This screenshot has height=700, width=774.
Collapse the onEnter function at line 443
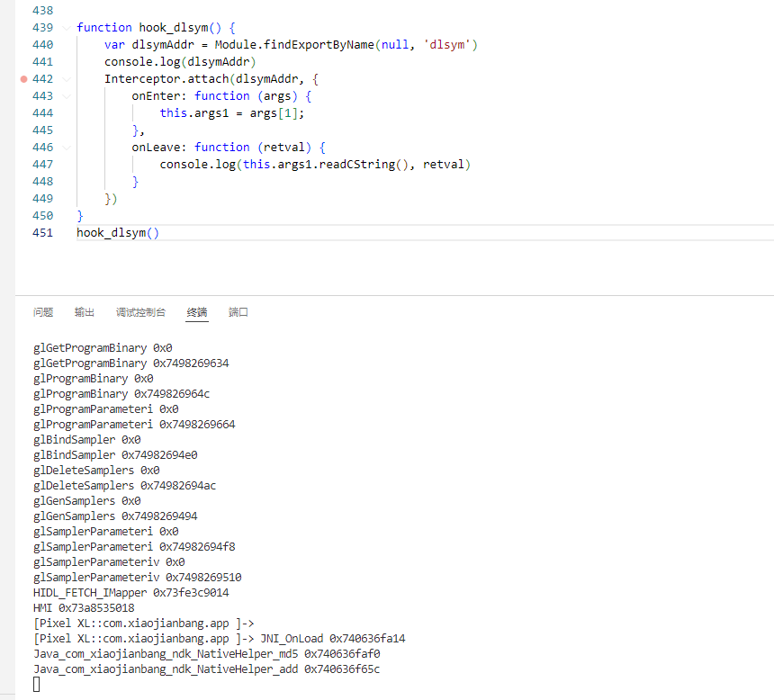(67, 96)
